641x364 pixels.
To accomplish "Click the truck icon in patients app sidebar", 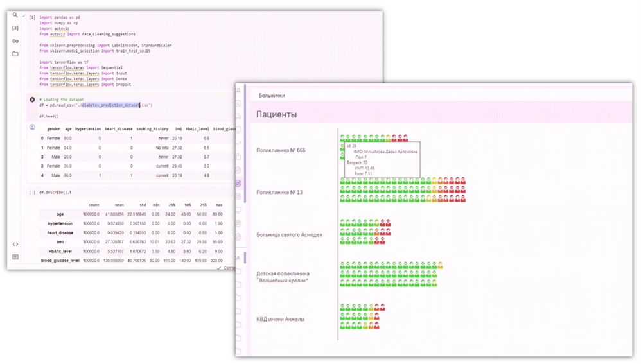I will pyautogui.click(x=239, y=117).
